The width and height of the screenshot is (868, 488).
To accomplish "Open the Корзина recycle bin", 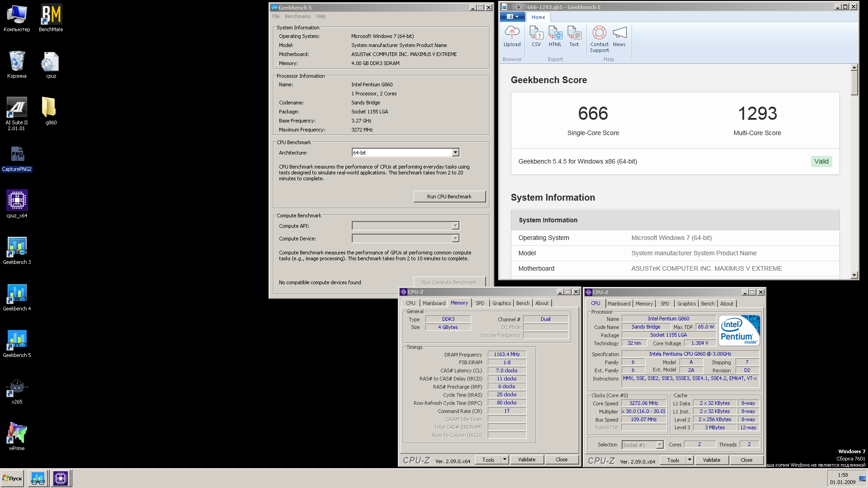I will tap(17, 65).
